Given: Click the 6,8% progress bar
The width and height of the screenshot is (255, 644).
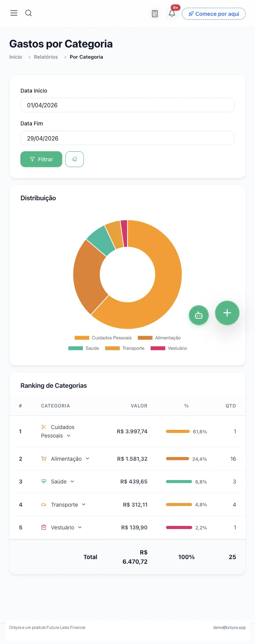Looking at the screenshot, I should (179, 482).
